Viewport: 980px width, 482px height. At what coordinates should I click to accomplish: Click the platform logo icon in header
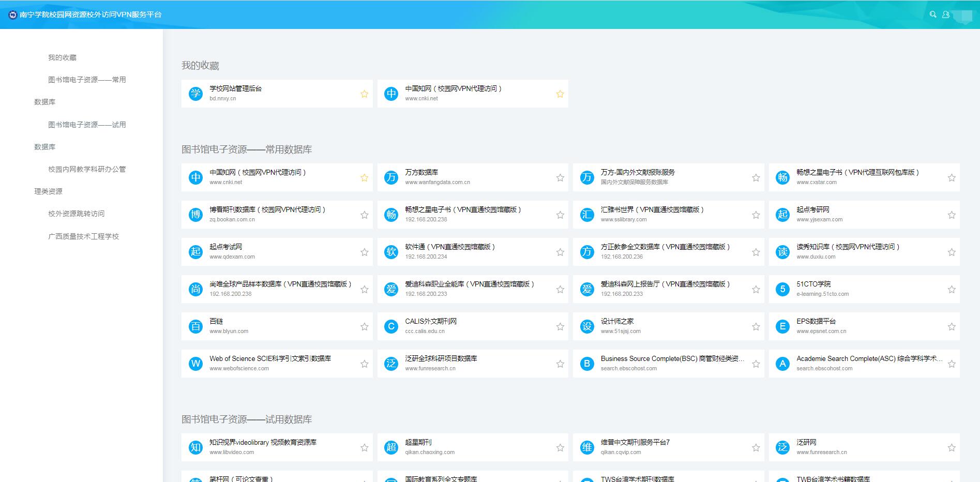pos(13,14)
